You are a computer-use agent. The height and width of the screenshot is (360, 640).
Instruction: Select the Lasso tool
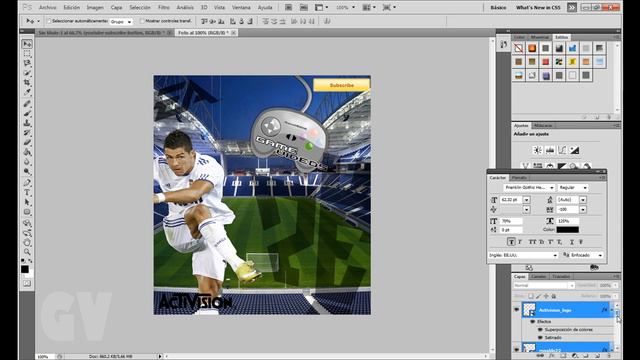[x=27, y=63]
